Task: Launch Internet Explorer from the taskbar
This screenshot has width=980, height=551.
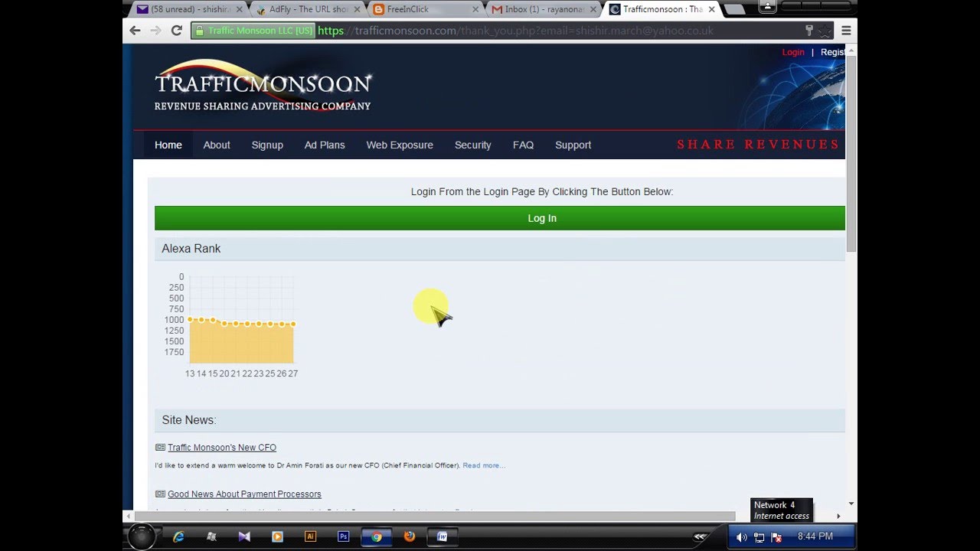Action: tap(178, 537)
